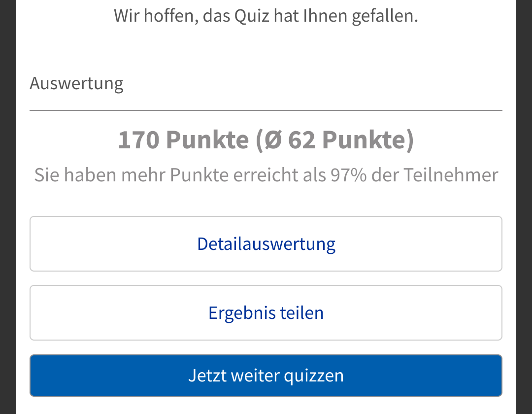Click the Auswertung section heading
This screenshot has width=532, height=414.
click(76, 83)
